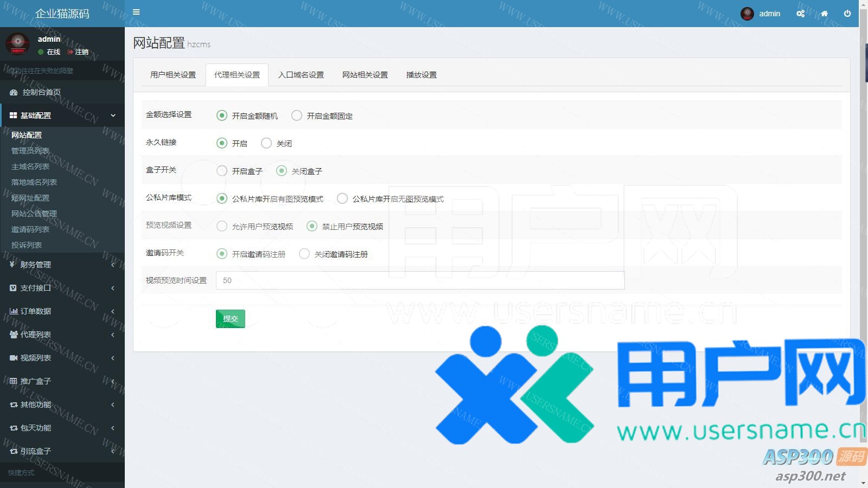Click the 订单数据 bar chart icon

coord(14,311)
